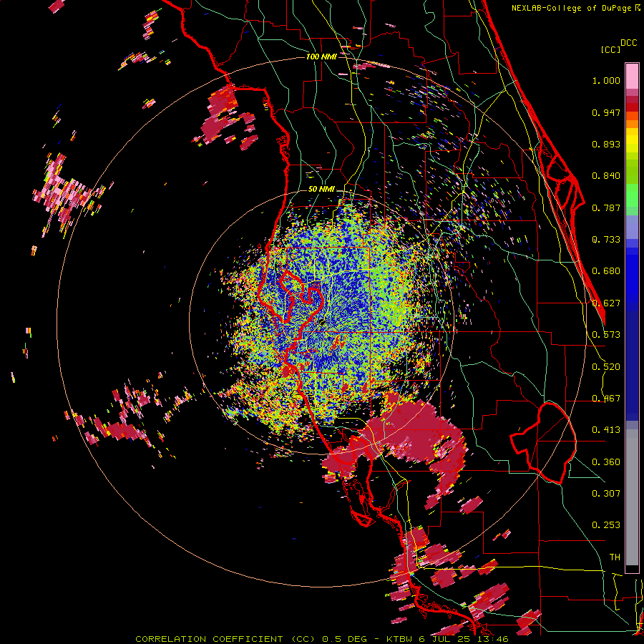Screen dimensions: 644x644
Task: Click the 0.520 legend value
Action: tap(606, 367)
